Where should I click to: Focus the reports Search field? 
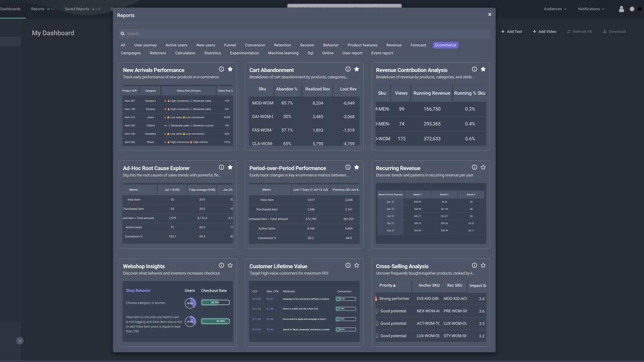[x=304, y=34]
